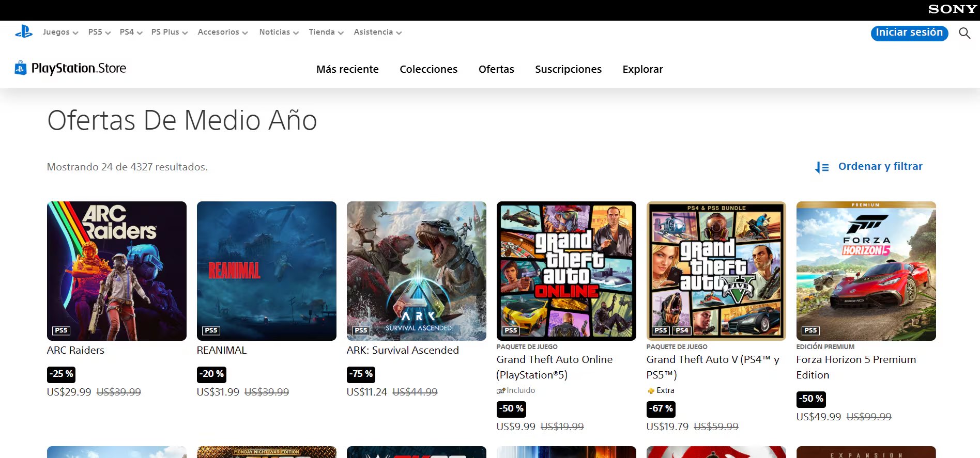This screenshot has height=458, width=980.
Task: Click ARK: Survival Ascended title text
Action: 403,350
